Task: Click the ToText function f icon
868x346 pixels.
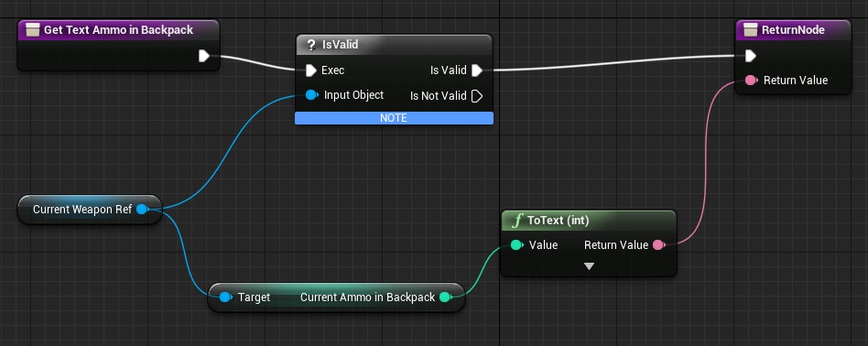Action: tap(517, 221)
